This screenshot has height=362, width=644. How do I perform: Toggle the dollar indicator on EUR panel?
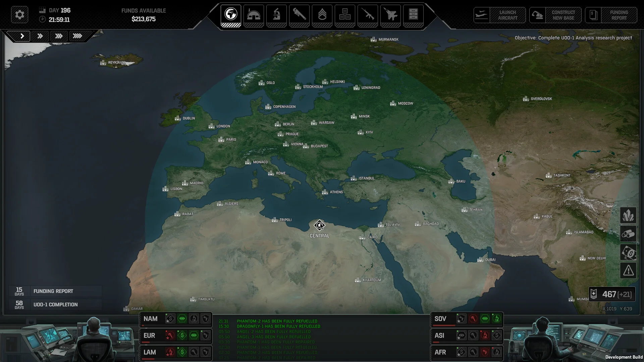pos(182,336)
